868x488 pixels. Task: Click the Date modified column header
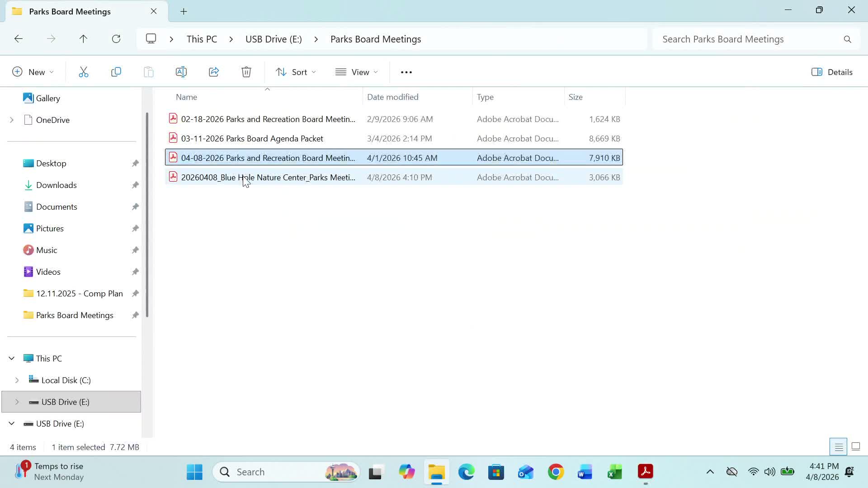(x=392, y=97)
